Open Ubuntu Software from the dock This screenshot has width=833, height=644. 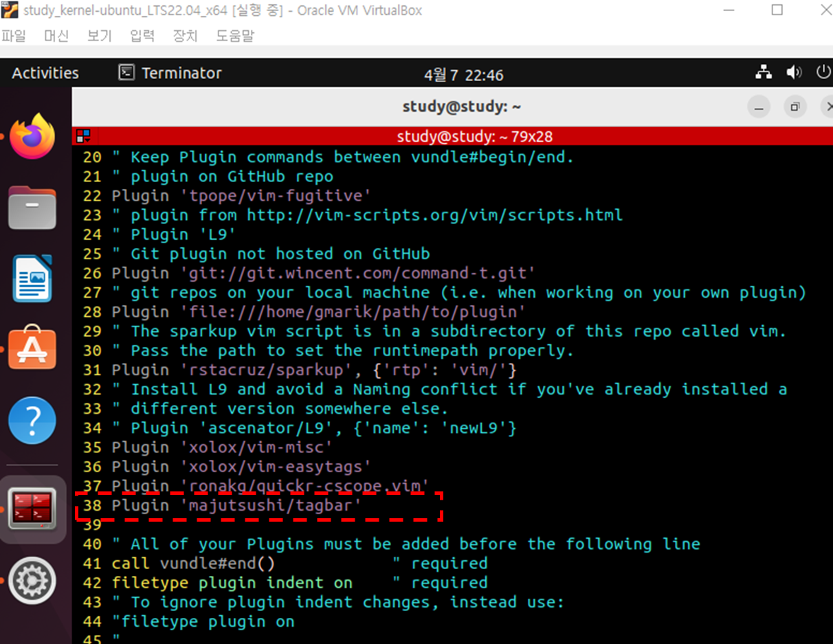click(32, 347)
